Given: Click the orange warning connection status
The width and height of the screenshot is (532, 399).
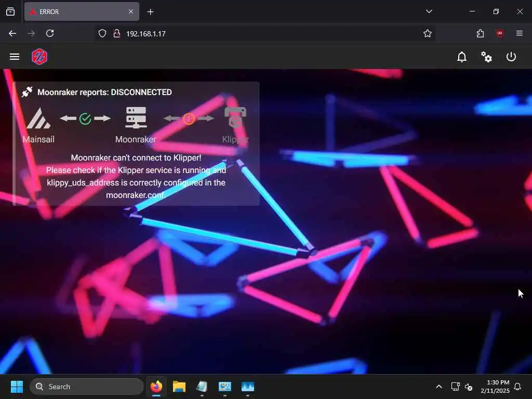Looking at the screenshot, I should 189,119.
